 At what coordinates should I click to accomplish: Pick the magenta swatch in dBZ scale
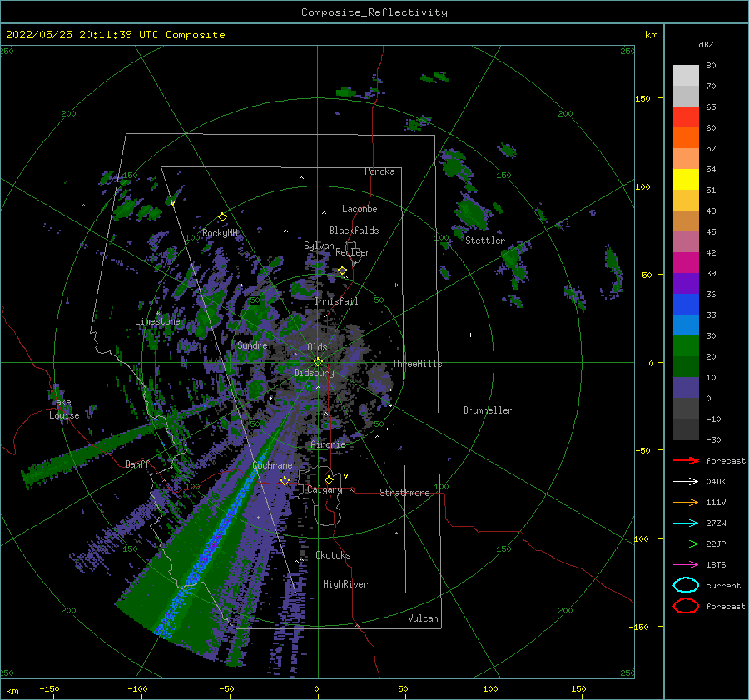(686, 262)
